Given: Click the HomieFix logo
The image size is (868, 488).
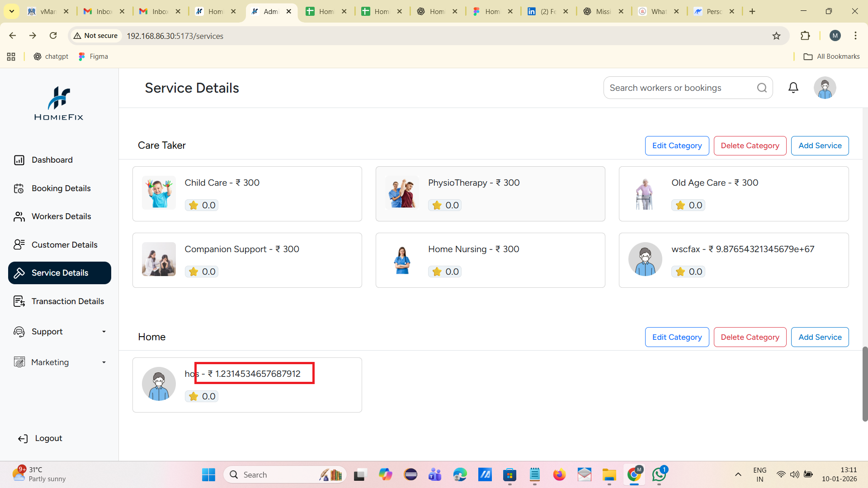Looking at the screenshot, I should tap(59, 103).
